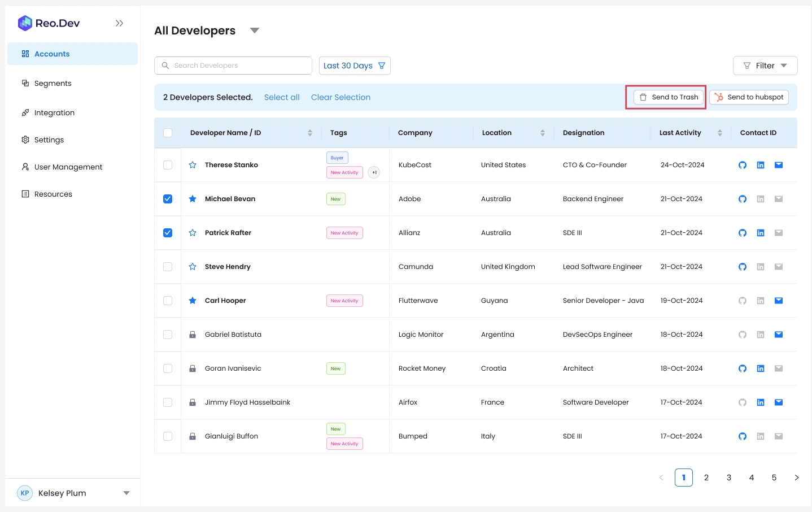This screenshot has width=812, height=512.
Task: Unstar Michael Bevan's filled star
Action: (x=193, y=199)
